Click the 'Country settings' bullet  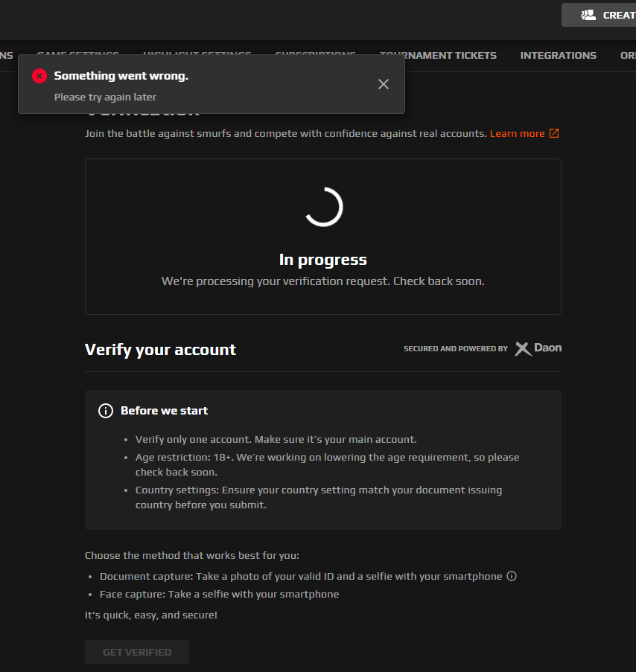click(319, 497)
